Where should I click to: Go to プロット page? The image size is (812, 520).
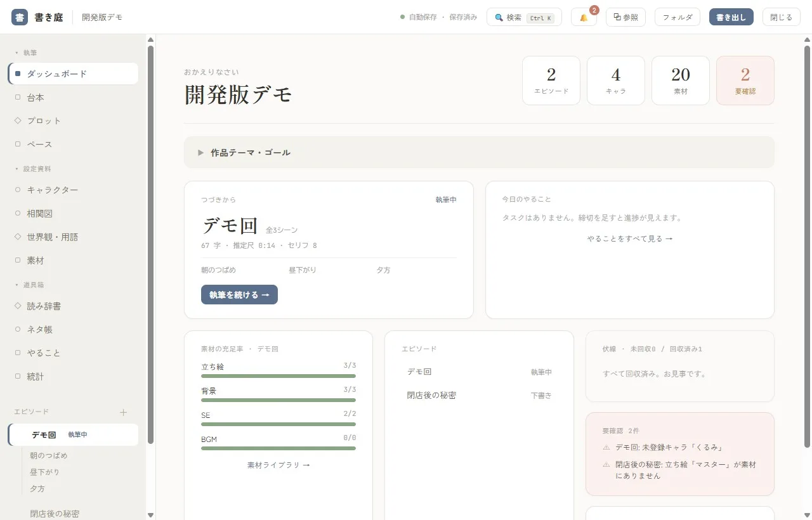coord(73,120)
